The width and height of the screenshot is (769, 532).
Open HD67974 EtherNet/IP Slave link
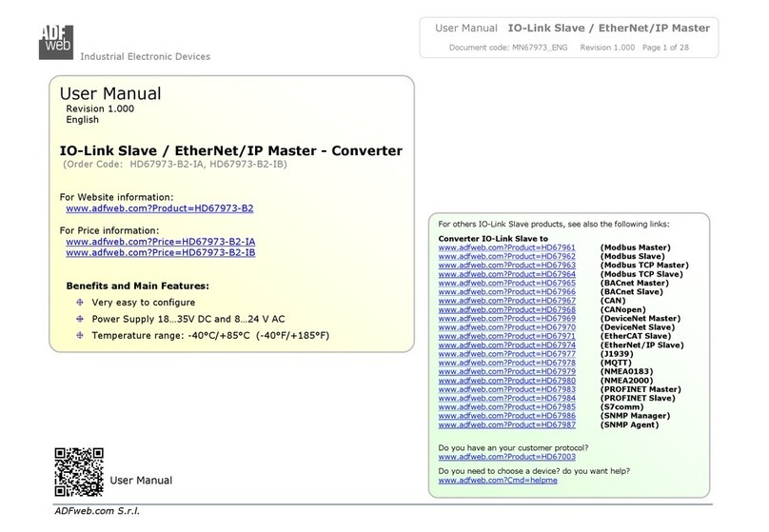point(506,345)
